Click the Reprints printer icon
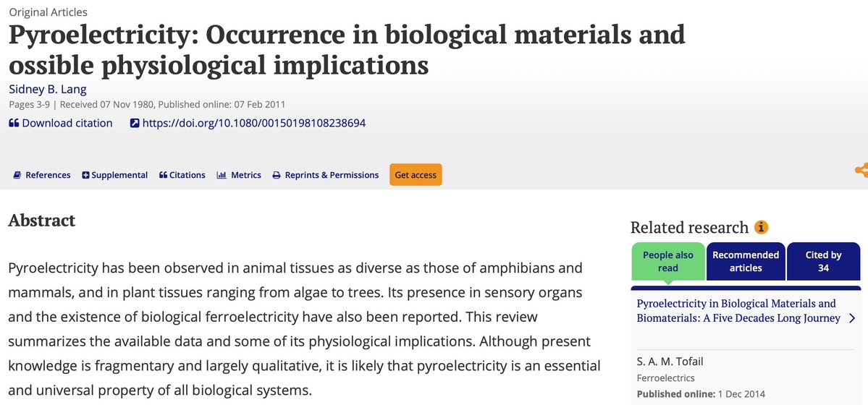Viewport: 868px width, 405px height. tap(277, 175)
